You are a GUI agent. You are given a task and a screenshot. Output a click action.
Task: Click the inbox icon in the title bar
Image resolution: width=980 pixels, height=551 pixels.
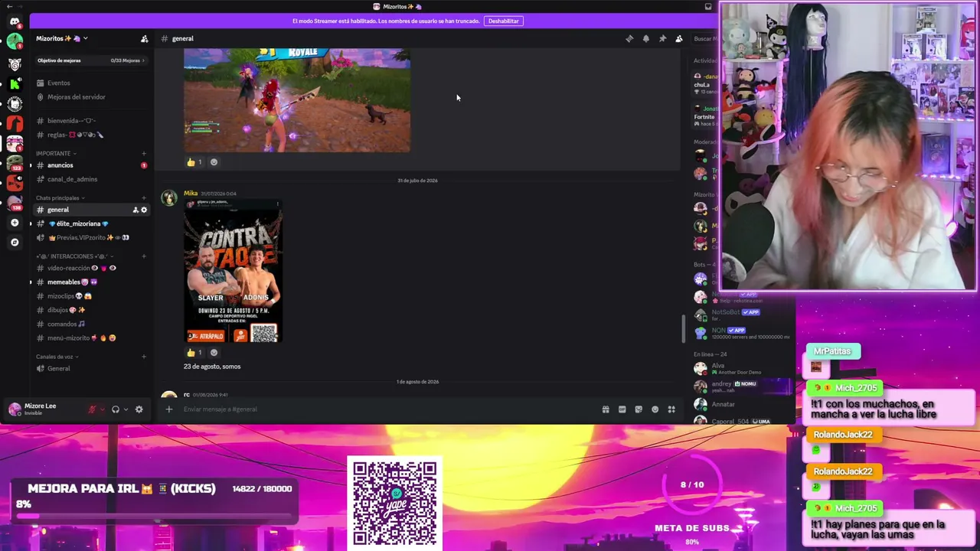(x=708, y=7)
